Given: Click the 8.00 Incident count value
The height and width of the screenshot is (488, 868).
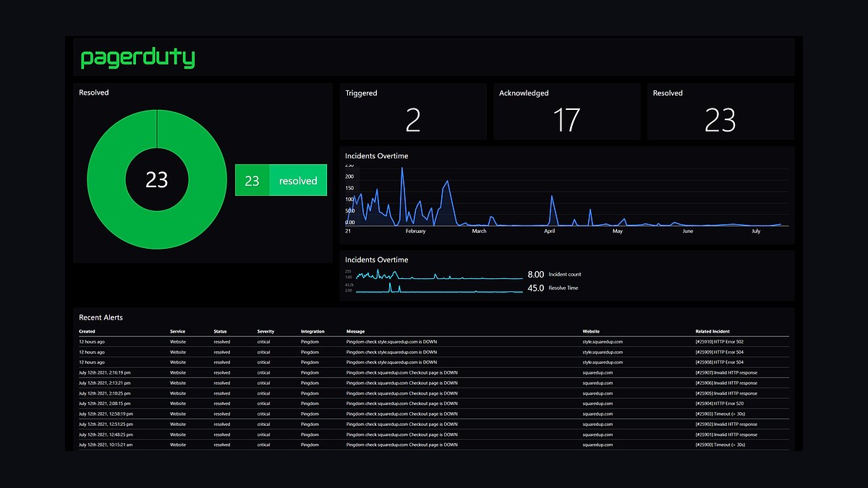Looking at the screenshot, I should tap(535, 275).
